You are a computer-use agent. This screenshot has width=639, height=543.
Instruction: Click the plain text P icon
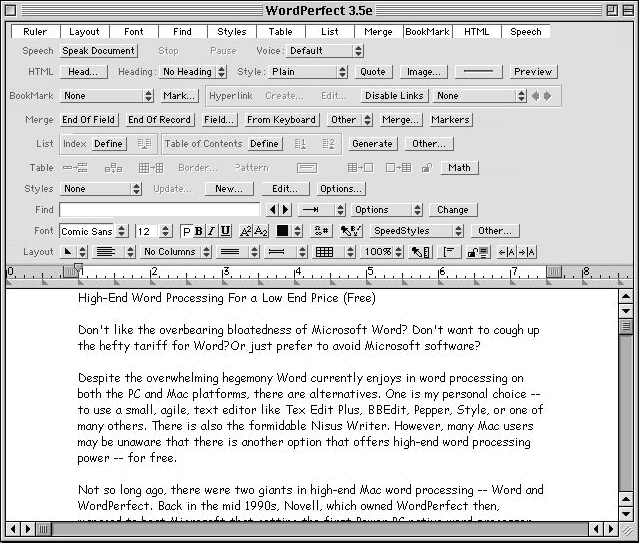pyautogui.click(x=186, y=231)
